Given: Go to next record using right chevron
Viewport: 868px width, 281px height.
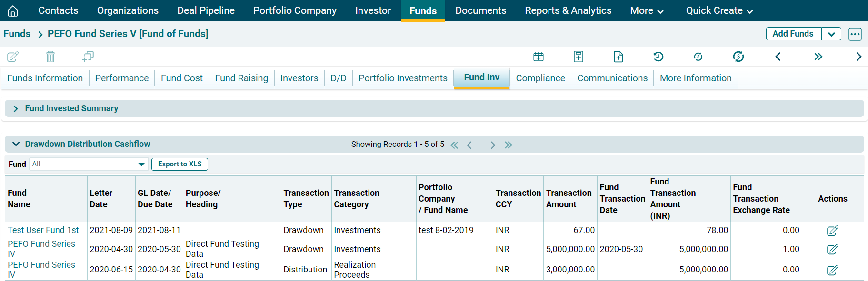Looking at the screenshot, I should [858, 57].
